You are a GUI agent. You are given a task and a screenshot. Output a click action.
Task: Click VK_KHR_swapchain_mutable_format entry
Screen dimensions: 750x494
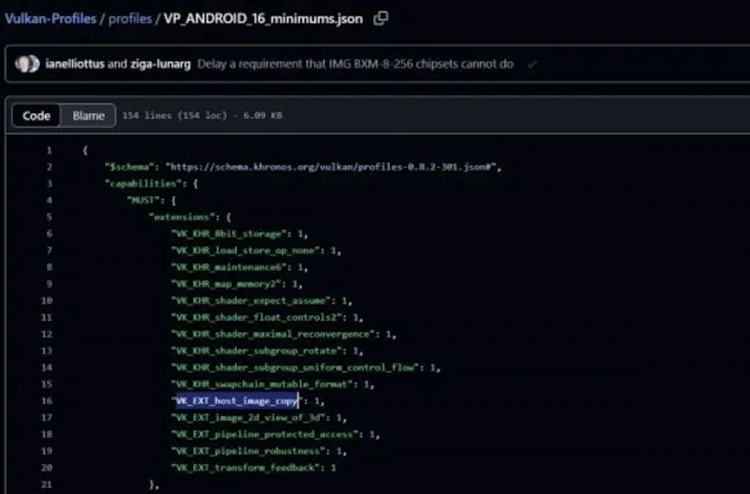(x=264, y=384)
